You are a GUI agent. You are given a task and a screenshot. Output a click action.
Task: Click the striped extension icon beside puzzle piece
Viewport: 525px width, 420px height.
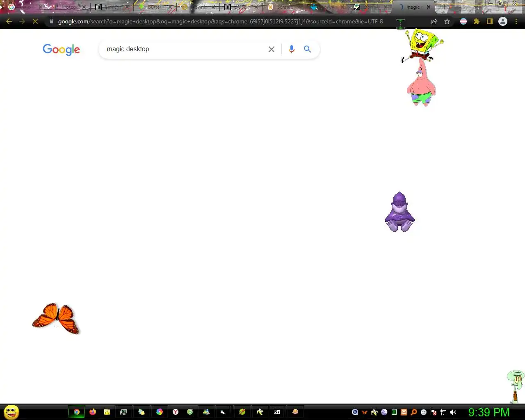point(463,21)
